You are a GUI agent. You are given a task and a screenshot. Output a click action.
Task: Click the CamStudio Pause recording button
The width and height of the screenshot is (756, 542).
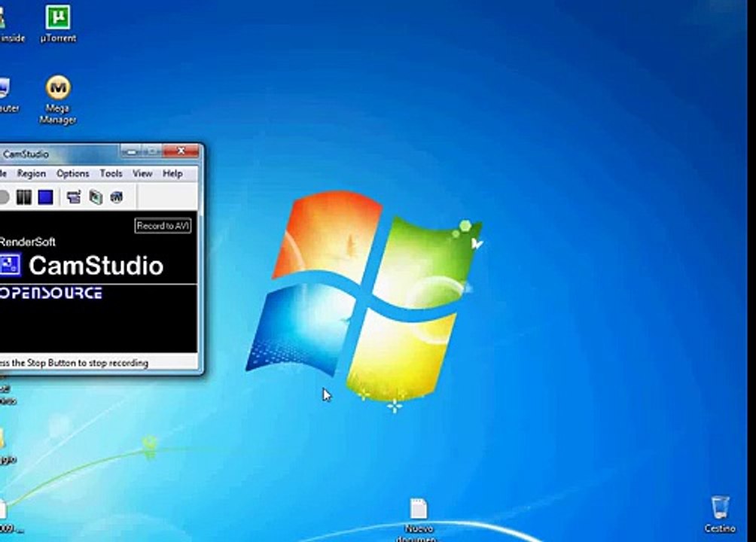[23, 197]
